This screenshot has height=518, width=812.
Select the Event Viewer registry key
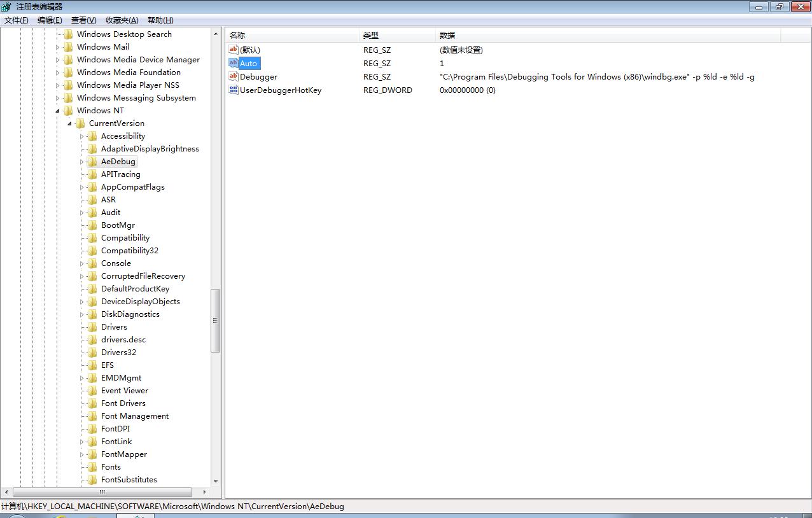pyautogui.click(x=125, y=391)
